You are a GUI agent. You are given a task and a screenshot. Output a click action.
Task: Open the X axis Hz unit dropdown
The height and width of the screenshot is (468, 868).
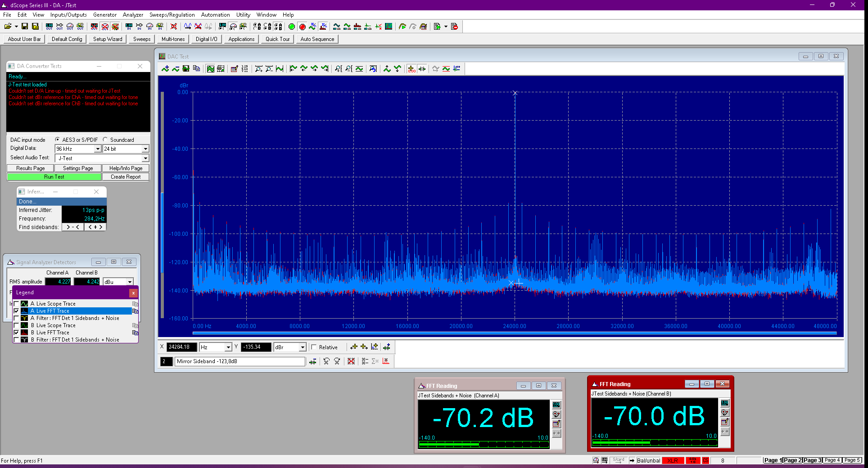tap(228, 347)
